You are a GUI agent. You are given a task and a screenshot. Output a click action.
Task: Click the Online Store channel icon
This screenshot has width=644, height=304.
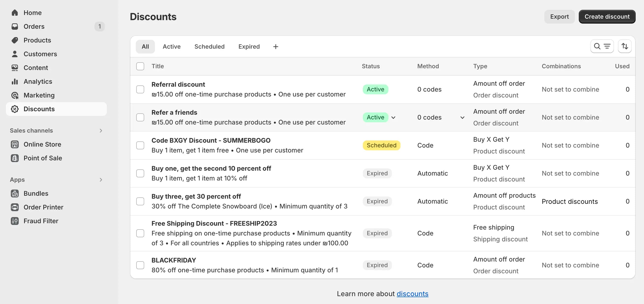coord(15,144)
